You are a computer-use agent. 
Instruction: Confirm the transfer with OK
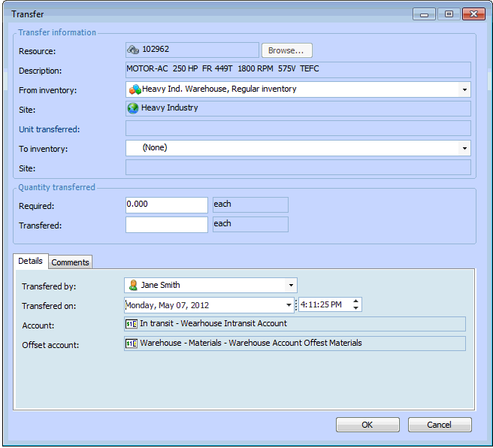point(367,425)
